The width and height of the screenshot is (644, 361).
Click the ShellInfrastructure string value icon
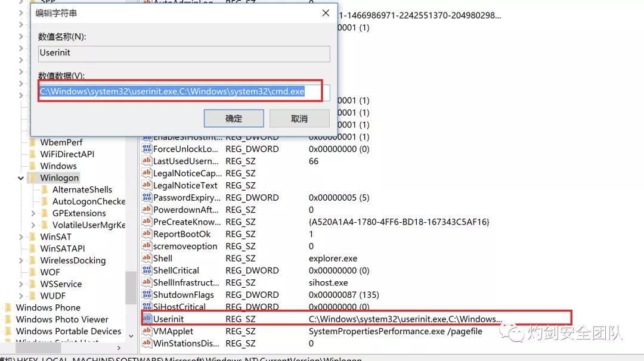pyautogui.click(x=147, y=282)
